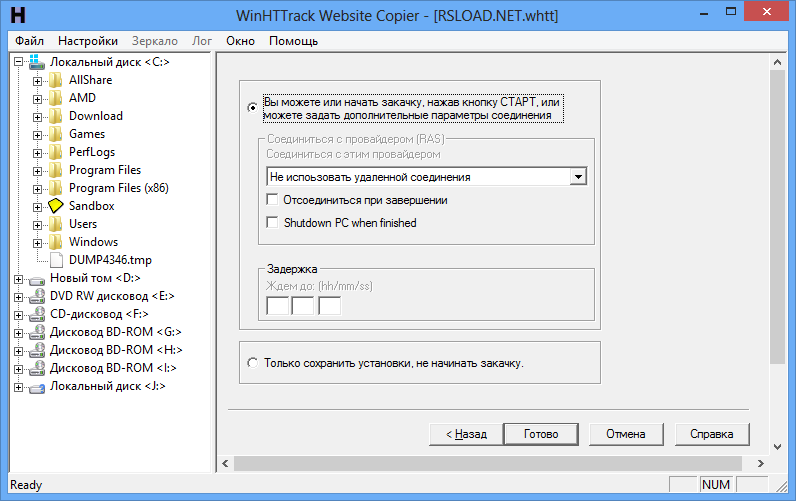The height and width of the screenshot is (501, 796).
Task: Open the Настройки menu
Action: 88,41
